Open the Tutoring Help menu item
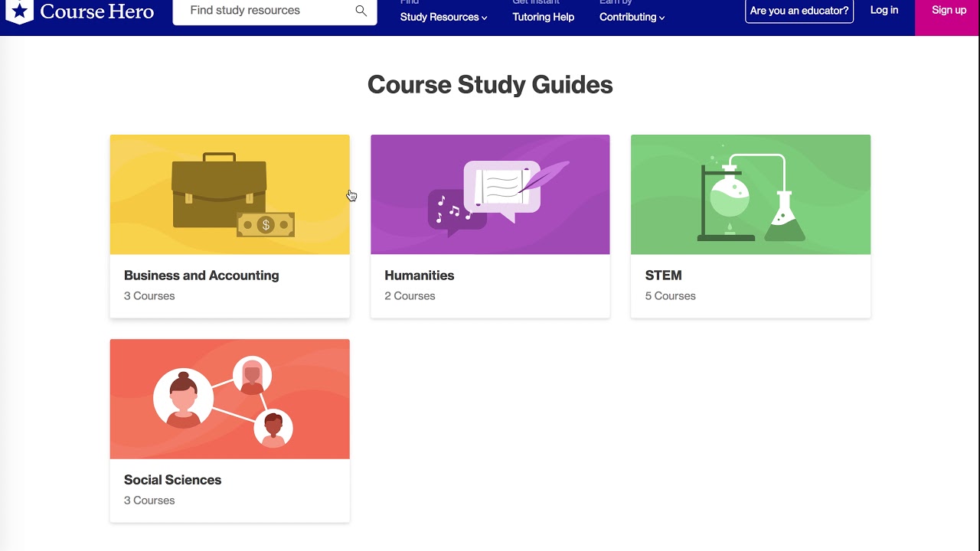The width and height of the screenshot is (980, 551). click(543, 17)
